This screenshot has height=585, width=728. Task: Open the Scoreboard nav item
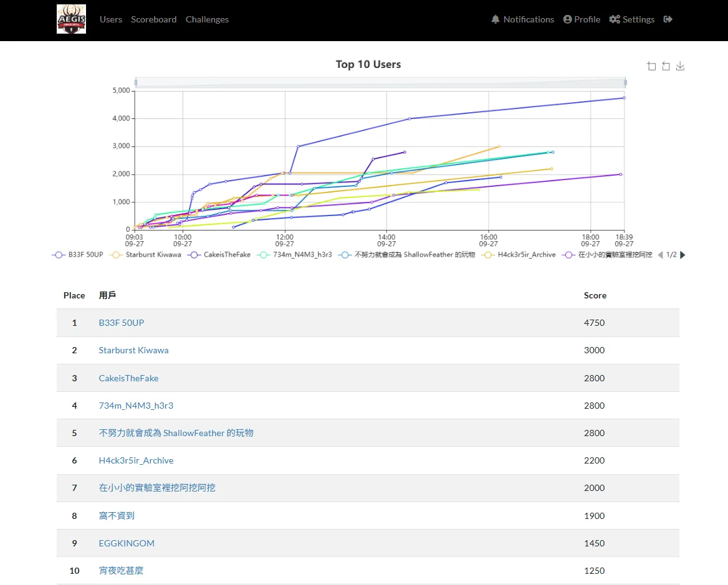153,19
